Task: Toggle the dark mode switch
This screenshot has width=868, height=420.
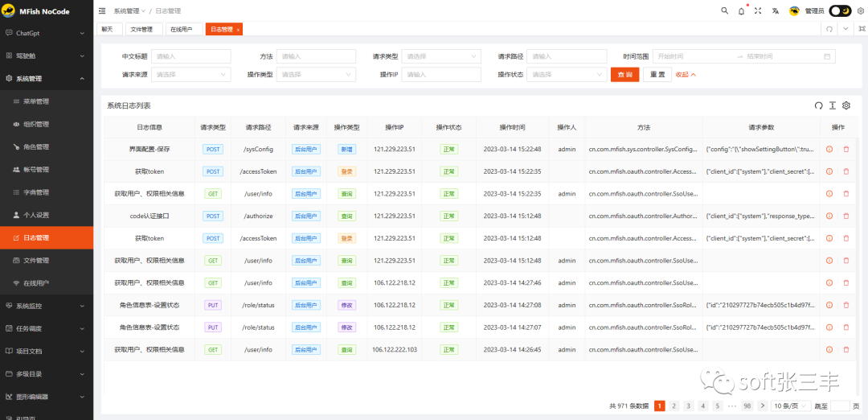Action: tap(840, 10)
